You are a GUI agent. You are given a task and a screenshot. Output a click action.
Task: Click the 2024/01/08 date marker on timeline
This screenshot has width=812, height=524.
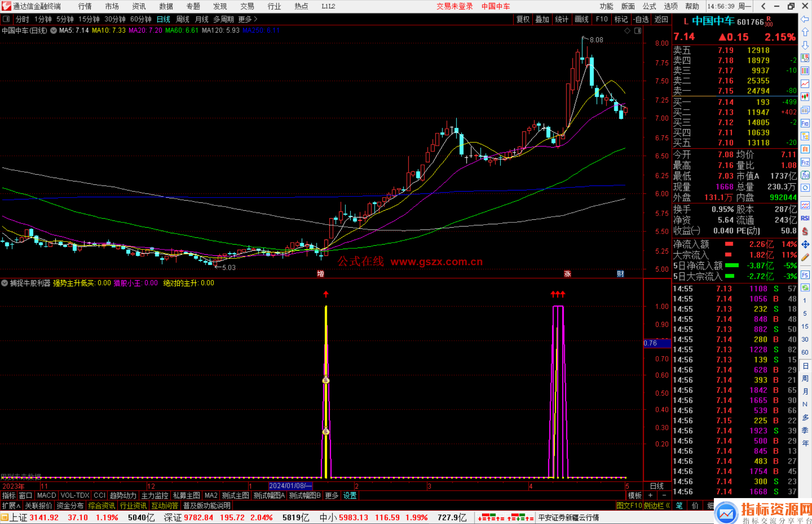click(x=291, y=486)
